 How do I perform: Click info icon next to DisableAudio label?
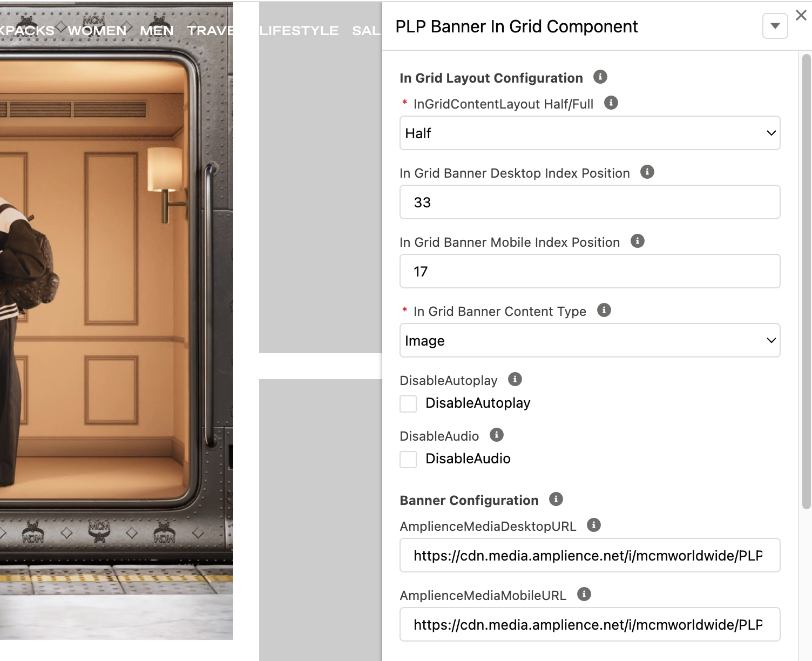tap(496, 435)
